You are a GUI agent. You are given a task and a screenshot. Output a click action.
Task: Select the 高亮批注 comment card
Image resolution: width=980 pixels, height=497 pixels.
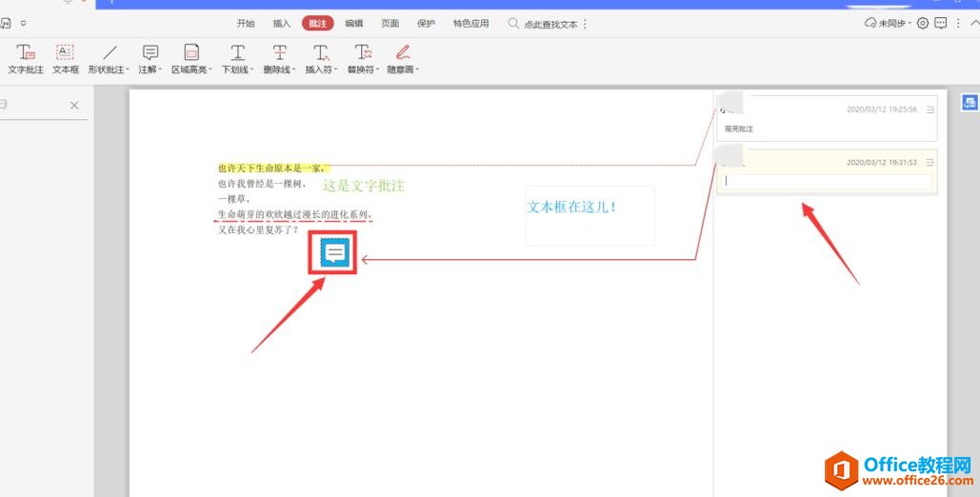tap(827, 118)
